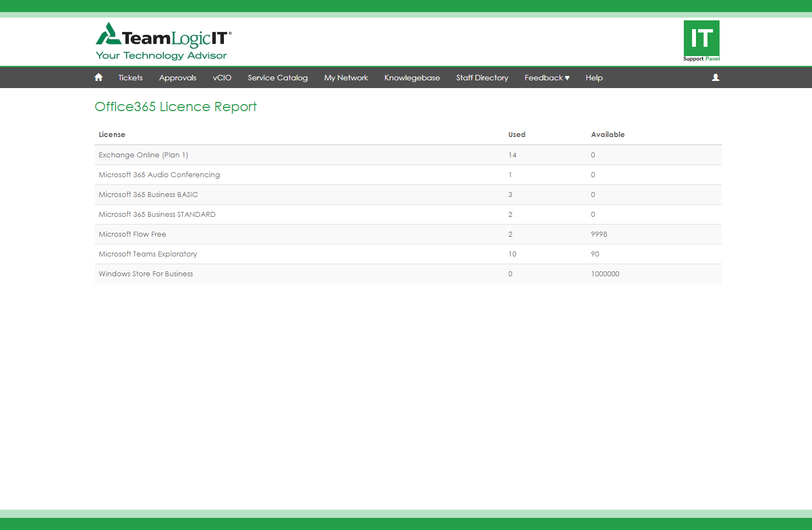The height and width of the screenshot is (530, 812).
Task: Open Staff Directory
Action: [x=482, y=78]
